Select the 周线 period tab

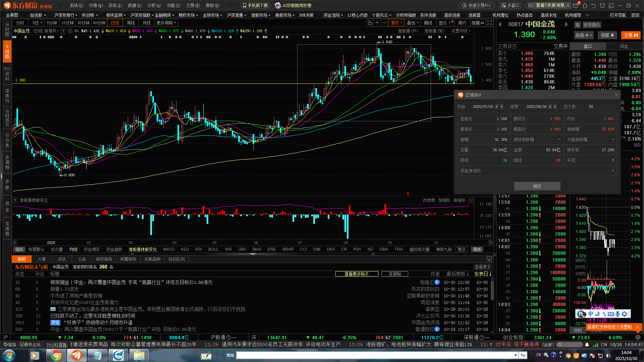(131, 23)
